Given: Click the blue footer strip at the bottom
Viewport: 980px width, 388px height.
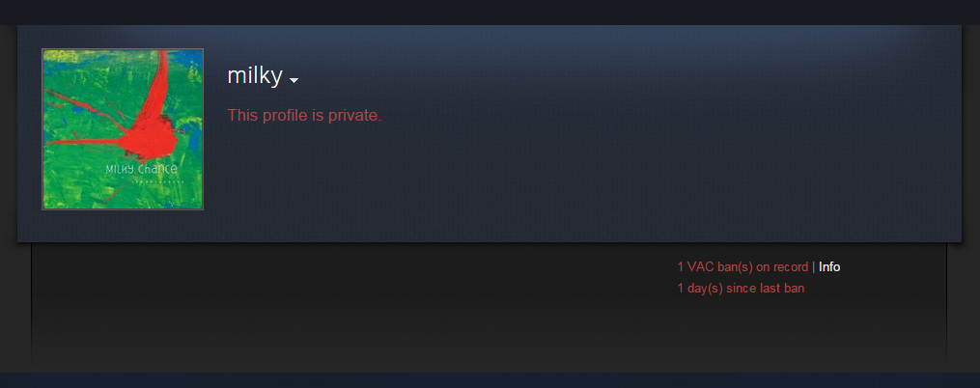Looking at the screenshot, I should point(490,380).
